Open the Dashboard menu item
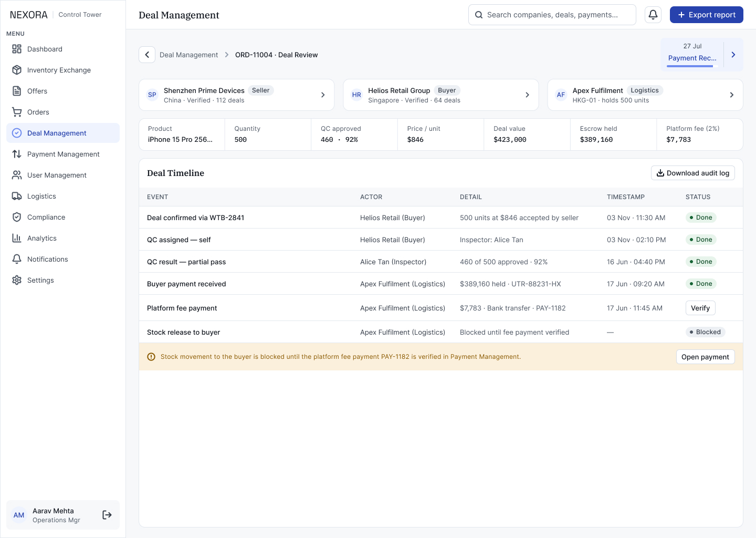The image size is (756, 538). tap(63, 49)
